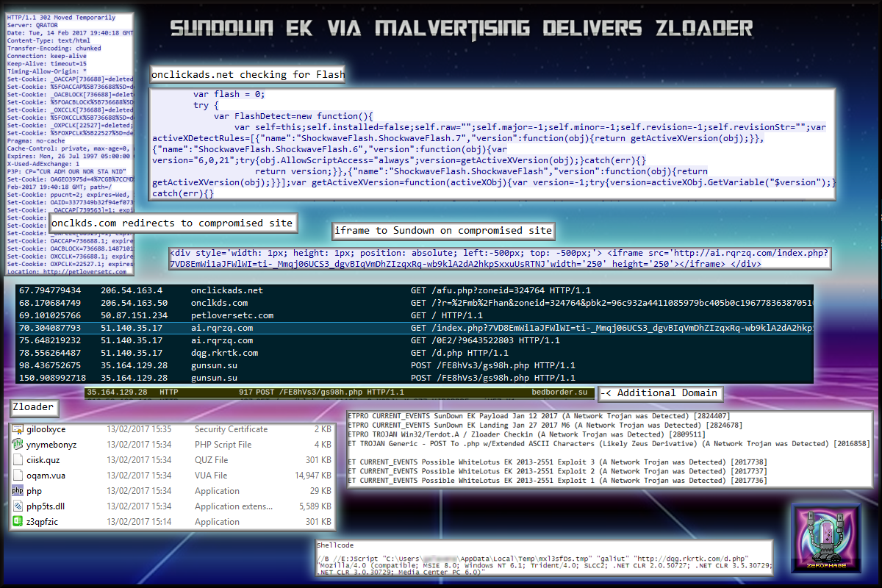Click the php application icon
The image size is (882, 588).
tap(18, 491)
